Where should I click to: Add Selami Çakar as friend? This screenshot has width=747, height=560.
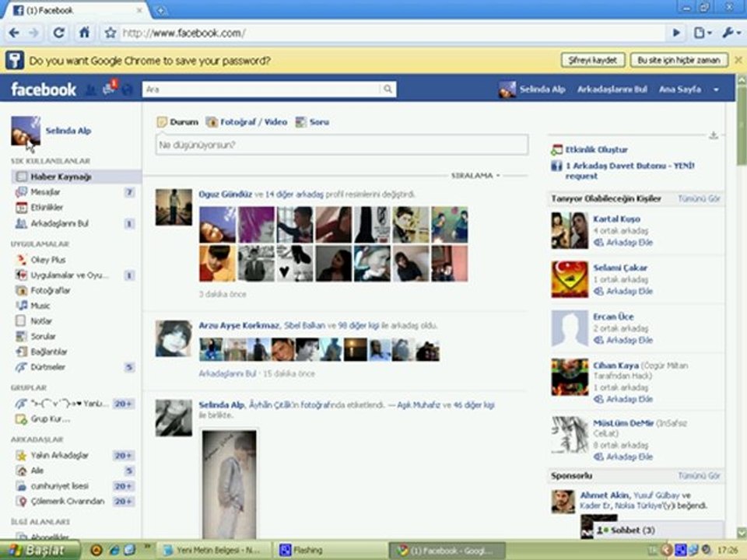tap(629, 291)
